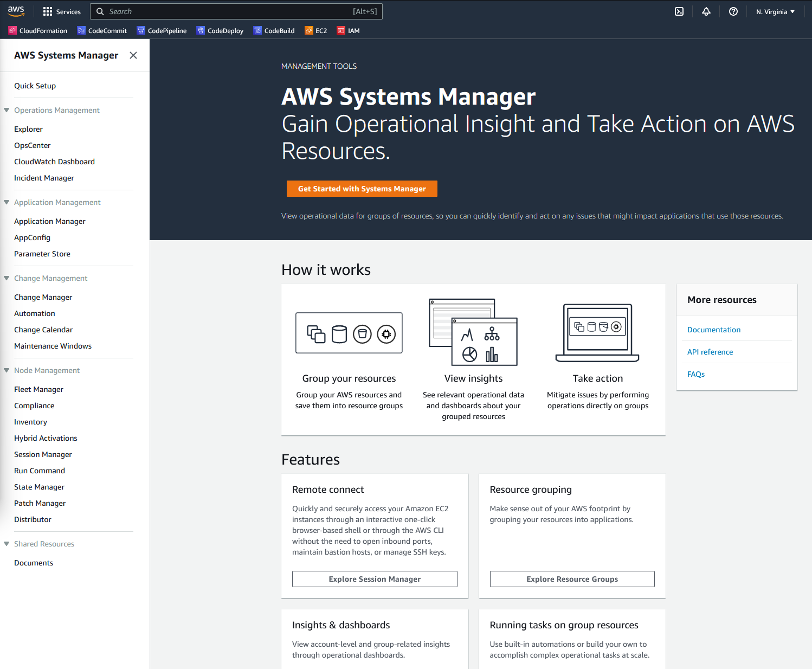This screenshot has height=669, width=812.
Task: Open Maintenance Windows in the sidebar
Action: click(53, 346)
